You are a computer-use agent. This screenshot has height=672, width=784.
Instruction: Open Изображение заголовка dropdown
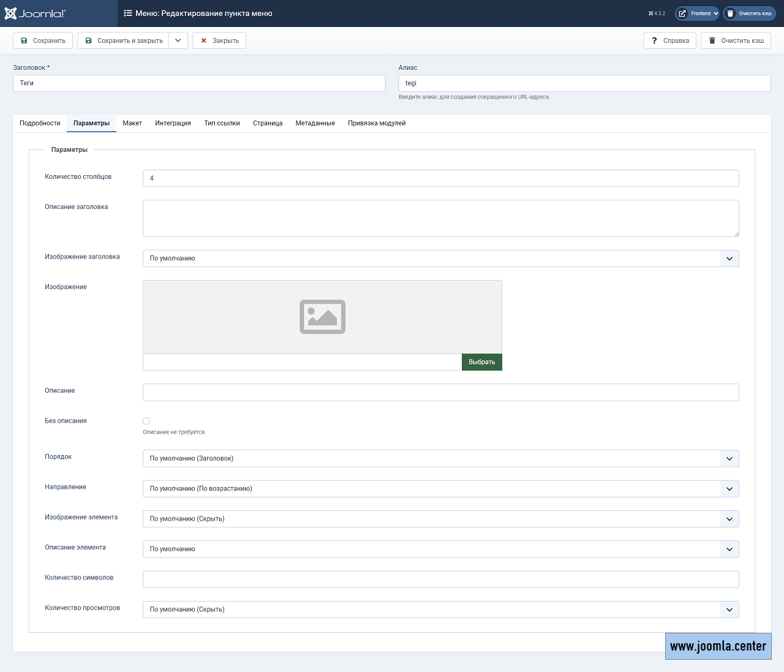click(440, 259)
